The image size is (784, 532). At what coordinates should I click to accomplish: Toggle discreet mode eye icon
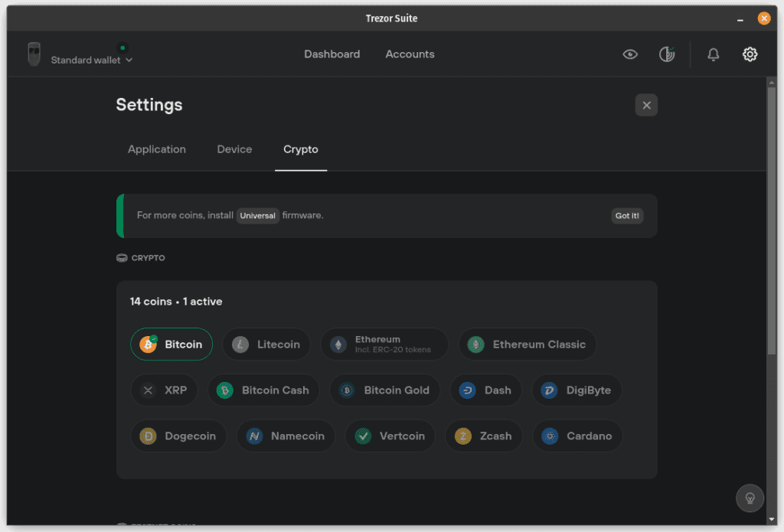630,54
